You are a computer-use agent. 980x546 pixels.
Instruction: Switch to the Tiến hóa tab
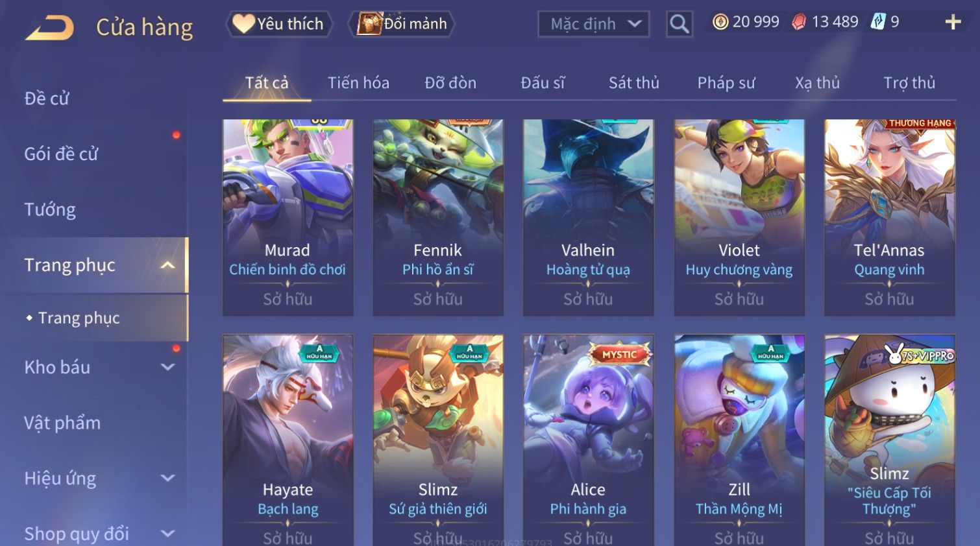point(358,83)
